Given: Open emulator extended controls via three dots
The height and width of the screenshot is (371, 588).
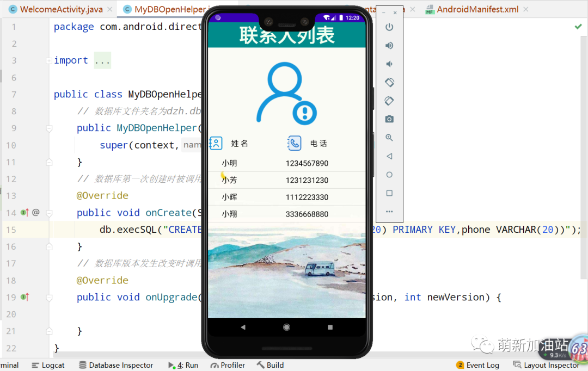Looking at the screenshot, I should coord(389,212).
